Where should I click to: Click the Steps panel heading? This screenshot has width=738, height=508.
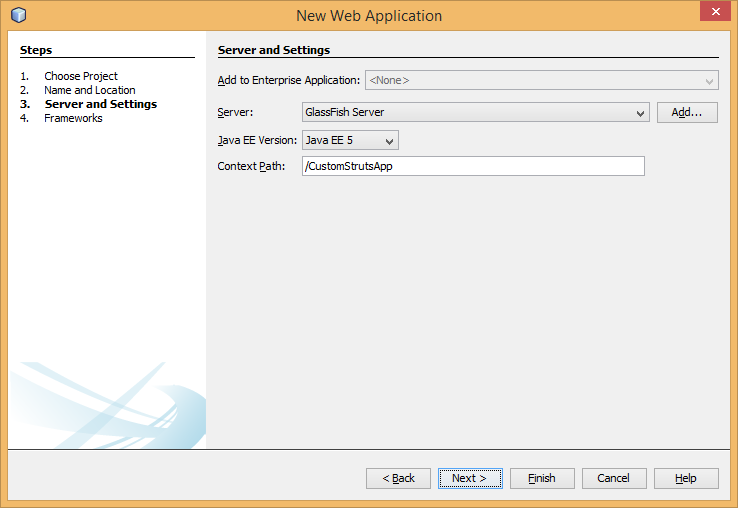(x=36, y=50)
